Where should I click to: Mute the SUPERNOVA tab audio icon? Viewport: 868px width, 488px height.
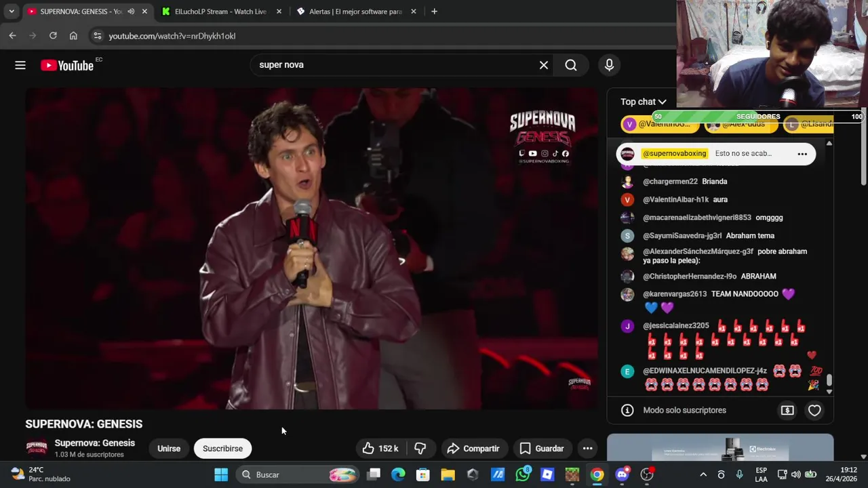pos(131,12)
